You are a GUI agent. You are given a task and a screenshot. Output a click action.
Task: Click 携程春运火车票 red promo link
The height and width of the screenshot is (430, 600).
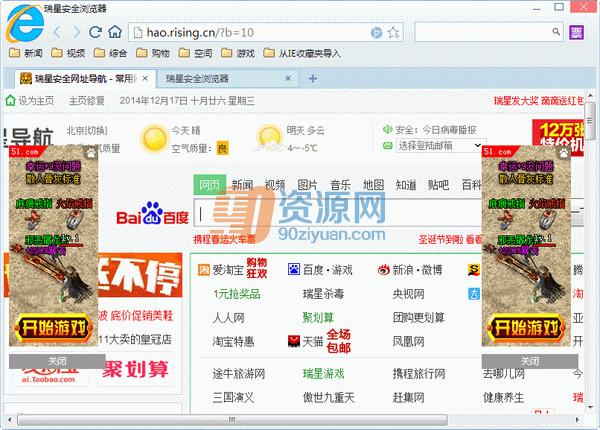(224, 239)
